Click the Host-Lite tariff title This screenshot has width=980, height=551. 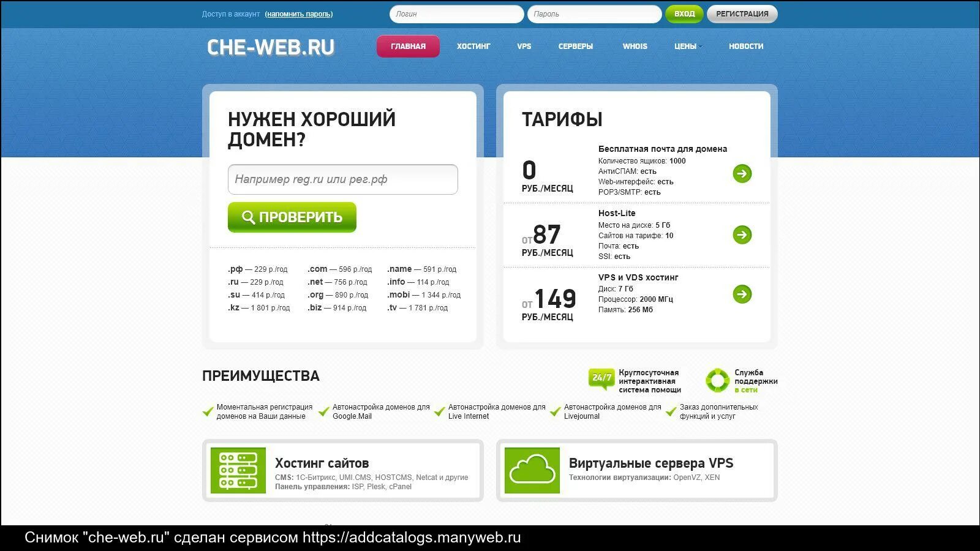point(617,213)
